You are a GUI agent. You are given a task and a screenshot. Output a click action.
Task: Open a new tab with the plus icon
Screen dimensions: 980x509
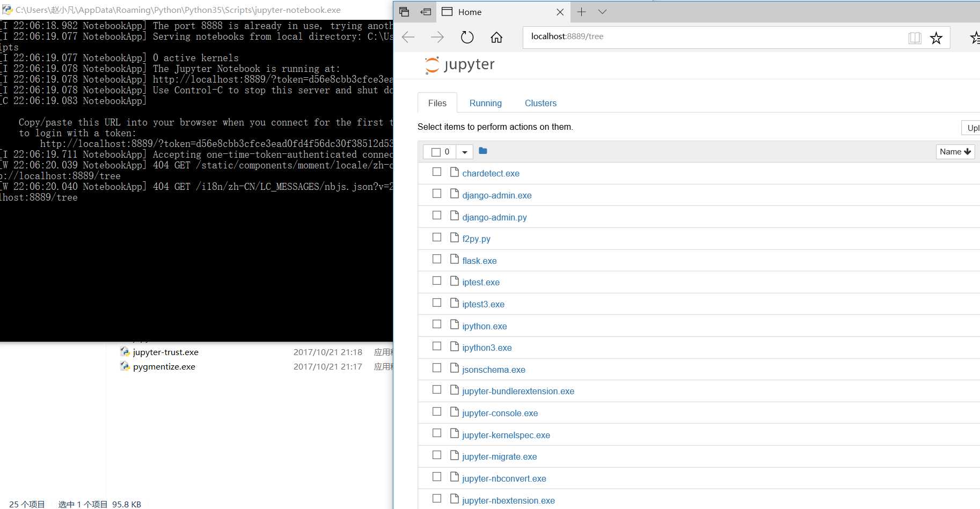tap(581, 12)
